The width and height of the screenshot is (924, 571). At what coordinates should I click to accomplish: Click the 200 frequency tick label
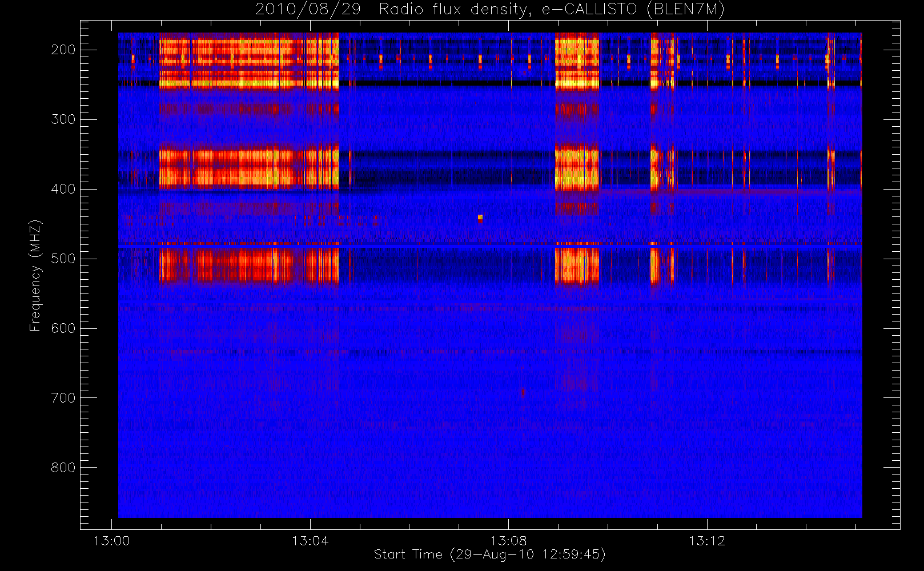tap(63, 50)
